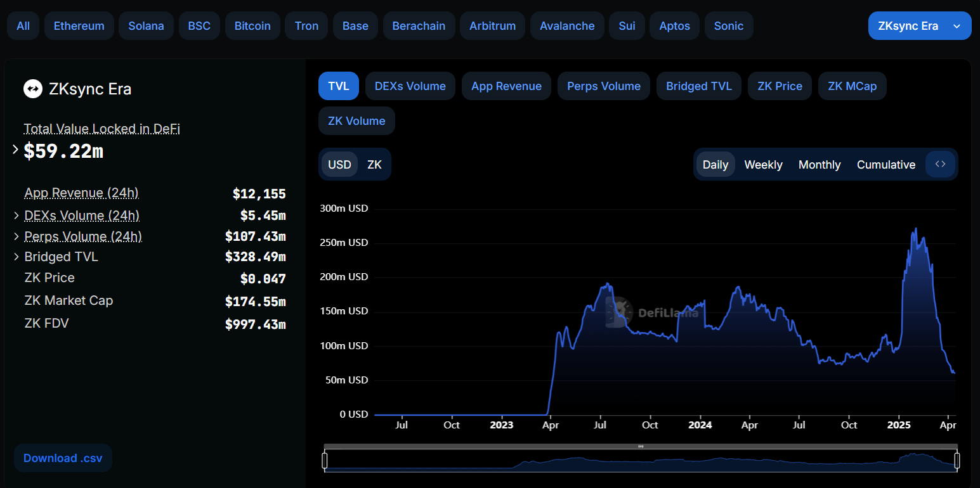
Task: Toggle Bridged TVL chart metric
Action: pos(699,86)
